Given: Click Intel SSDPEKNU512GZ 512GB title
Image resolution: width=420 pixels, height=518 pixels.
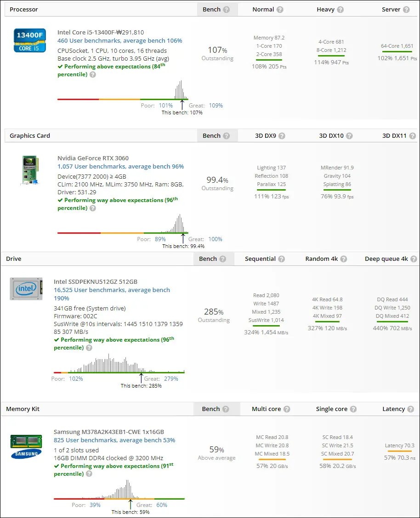Looking at the screenshot, I should click(96, 282).
